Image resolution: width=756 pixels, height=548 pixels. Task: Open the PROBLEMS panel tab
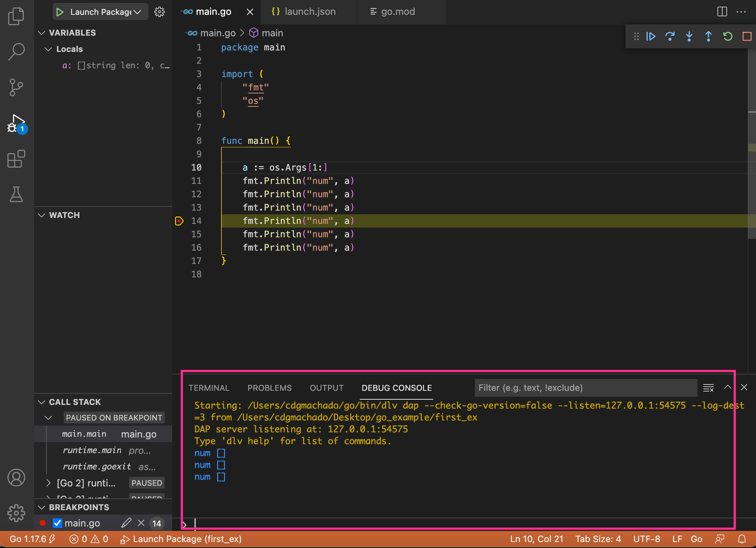coord(270,388)
